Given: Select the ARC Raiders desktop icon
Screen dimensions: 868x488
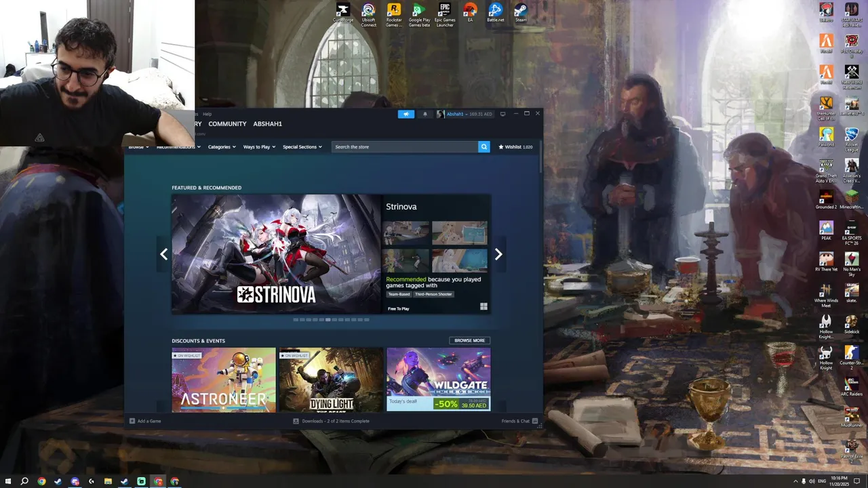Looking at the screenshot, I should point(852,386).
